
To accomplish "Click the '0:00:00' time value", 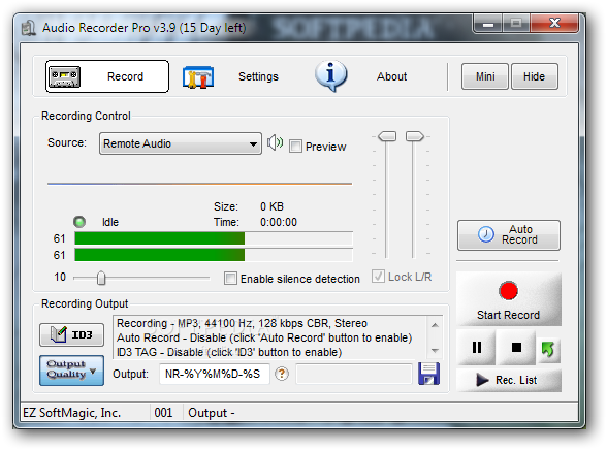I will (x=278, y=222).
